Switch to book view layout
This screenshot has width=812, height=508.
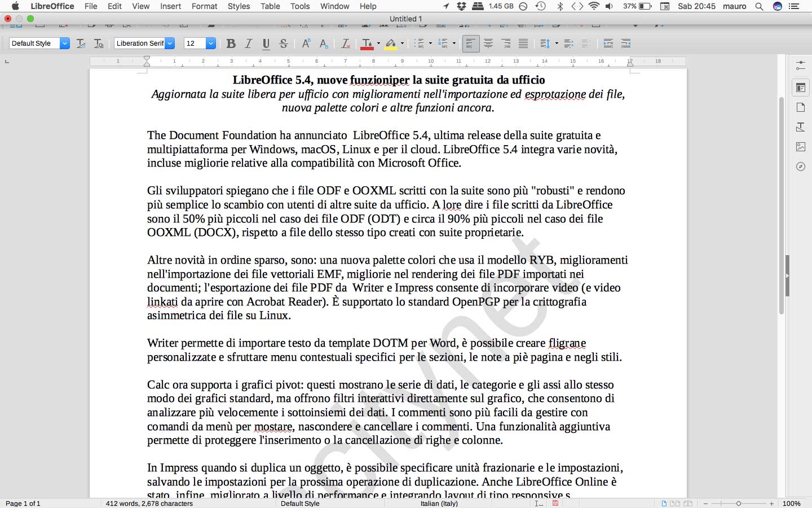point(687,503)
